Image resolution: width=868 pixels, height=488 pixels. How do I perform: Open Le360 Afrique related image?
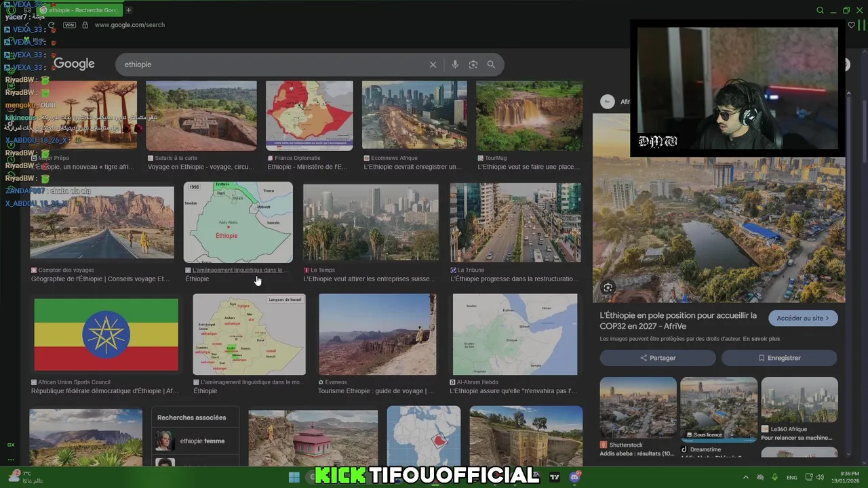point(800,400)
